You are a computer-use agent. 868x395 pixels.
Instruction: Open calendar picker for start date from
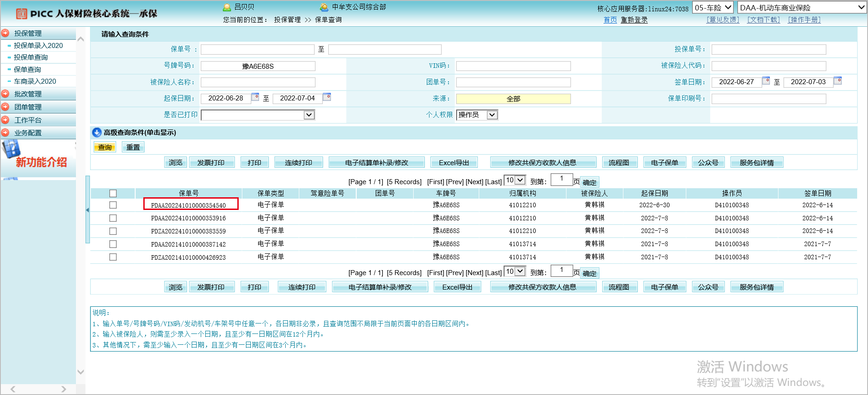(255, 97)
